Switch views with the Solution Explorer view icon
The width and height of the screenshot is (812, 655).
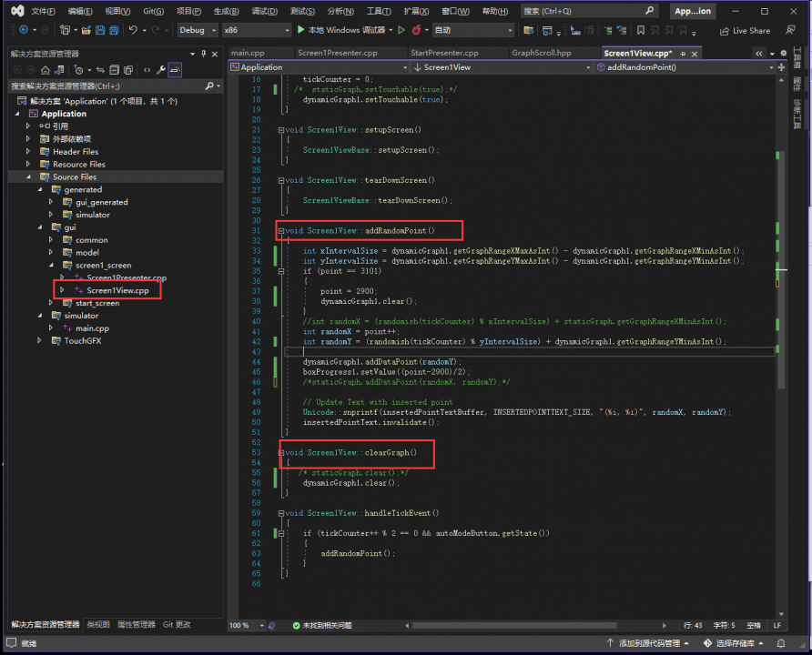pos(59,70)
